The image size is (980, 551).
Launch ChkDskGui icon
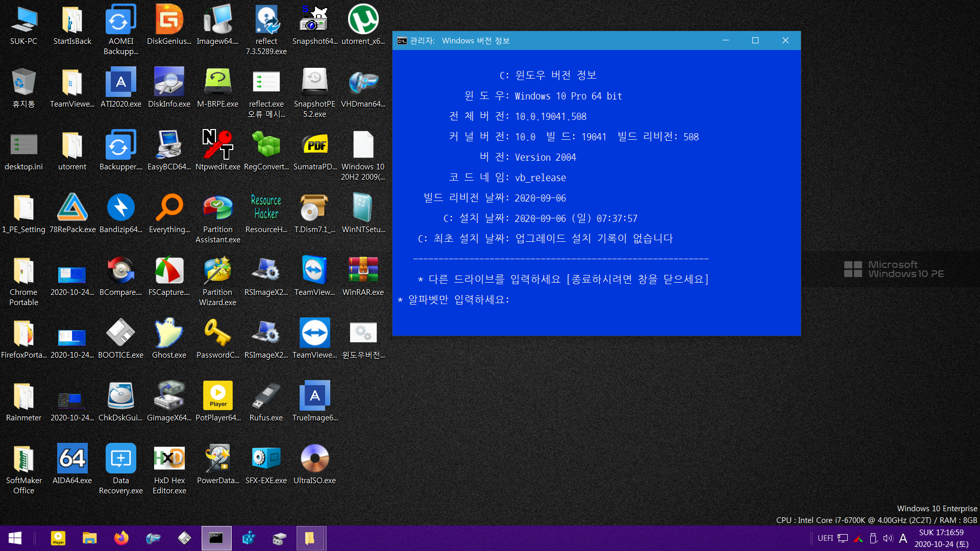coord(120,402)
